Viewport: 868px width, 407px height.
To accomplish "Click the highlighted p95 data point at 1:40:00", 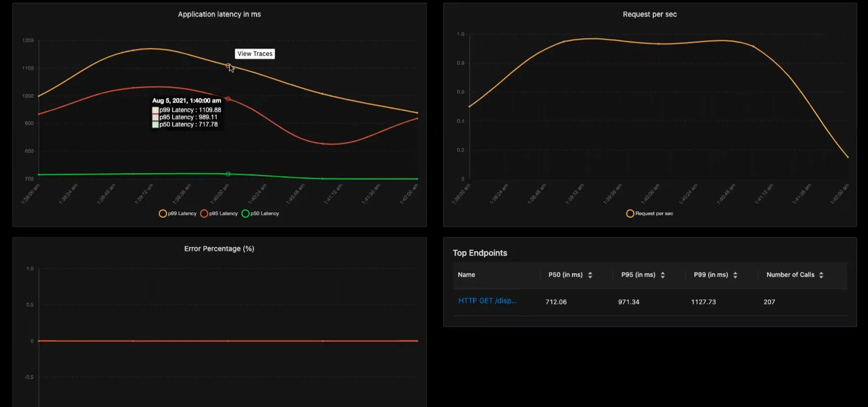I will (x=228, y=99).
